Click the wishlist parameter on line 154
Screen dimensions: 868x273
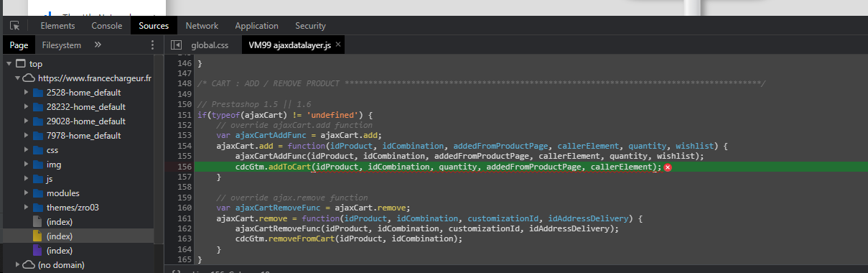(x=695, y=146)
